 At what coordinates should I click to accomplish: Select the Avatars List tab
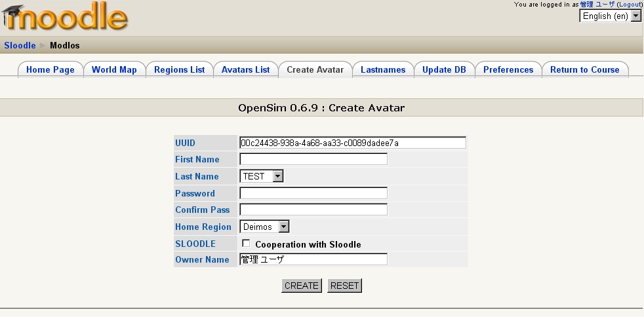coord(245,69)
